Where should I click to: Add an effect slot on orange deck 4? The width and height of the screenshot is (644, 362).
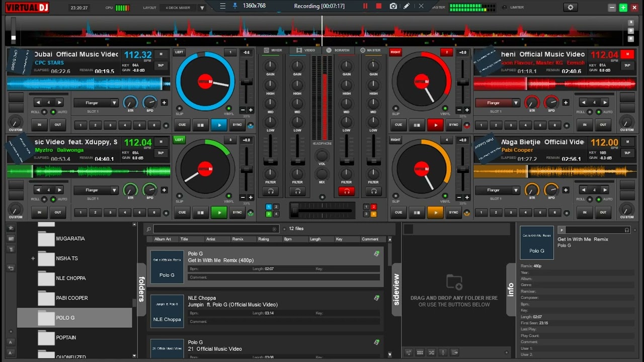tap(566, 190)
